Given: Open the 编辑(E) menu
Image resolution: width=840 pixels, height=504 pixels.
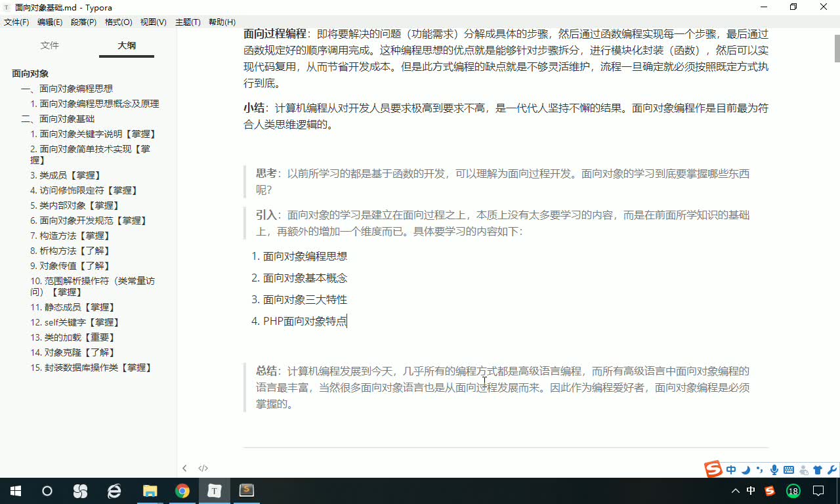Looking at the screenshot, I should 50,22.
